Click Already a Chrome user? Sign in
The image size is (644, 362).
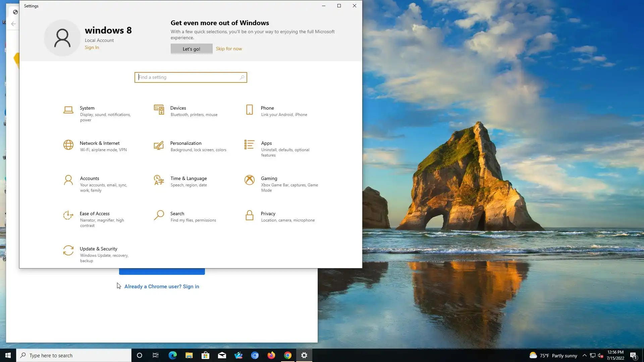pos(162,286)
